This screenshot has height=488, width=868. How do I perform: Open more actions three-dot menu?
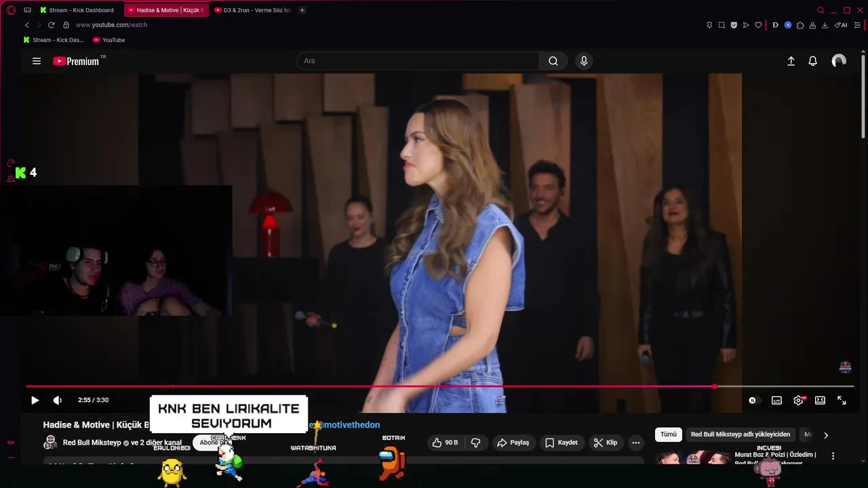click(x=636, y=443)
